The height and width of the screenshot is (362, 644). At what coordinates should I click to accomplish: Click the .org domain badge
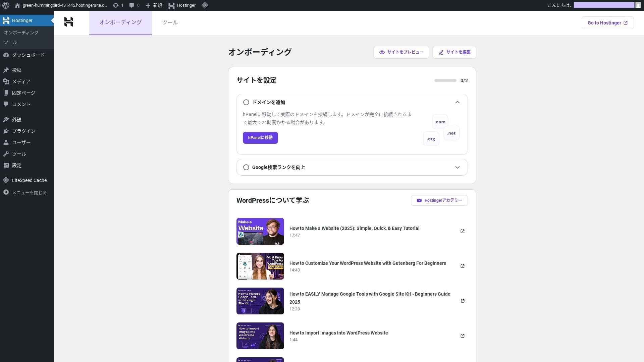tap(431, 139)
